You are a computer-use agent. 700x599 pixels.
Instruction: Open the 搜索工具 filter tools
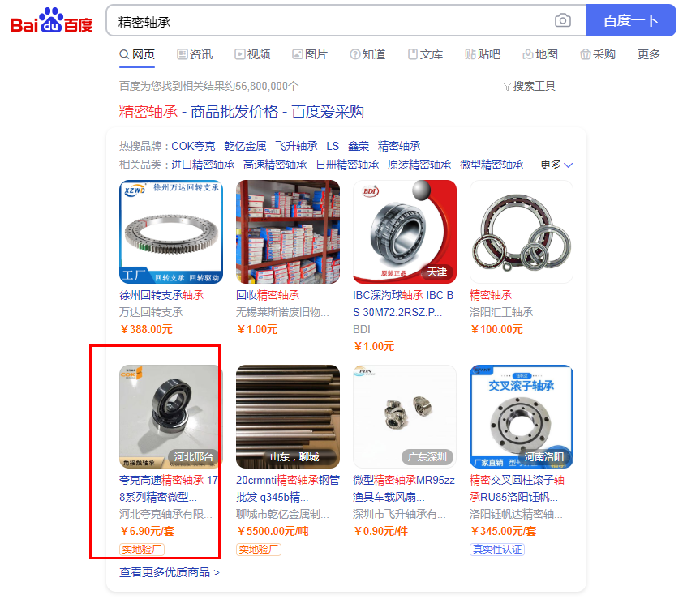pos(529,86)
